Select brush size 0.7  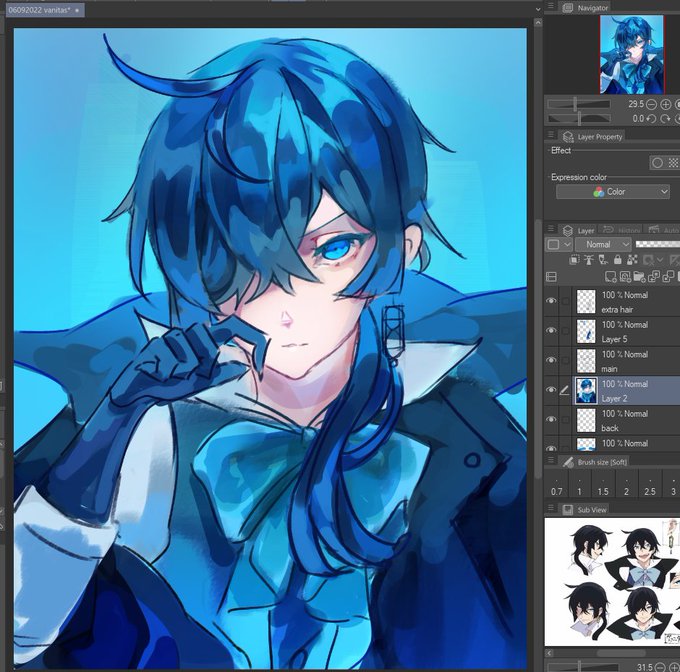click(556, 486)
